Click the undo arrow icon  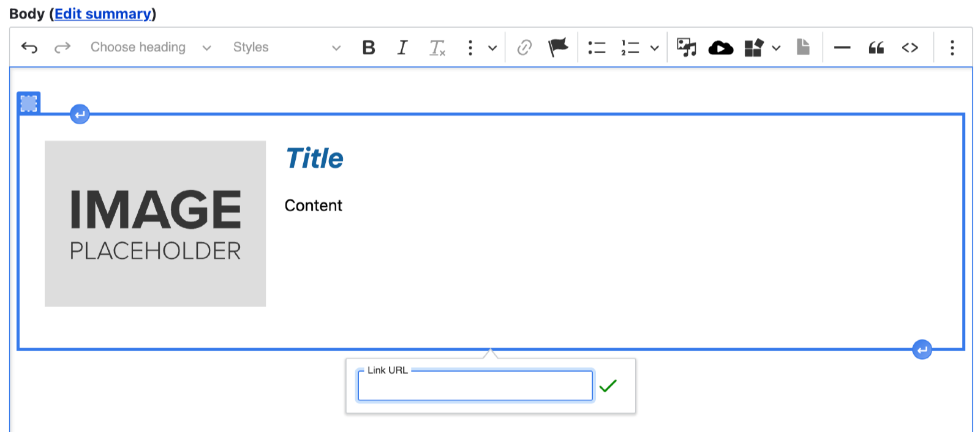pos(29,48)
